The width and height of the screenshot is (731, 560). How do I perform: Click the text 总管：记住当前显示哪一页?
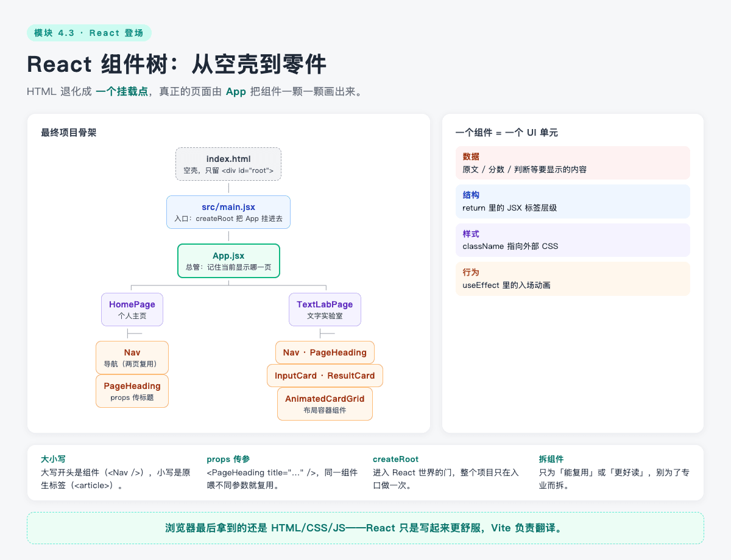coord(228,267)
